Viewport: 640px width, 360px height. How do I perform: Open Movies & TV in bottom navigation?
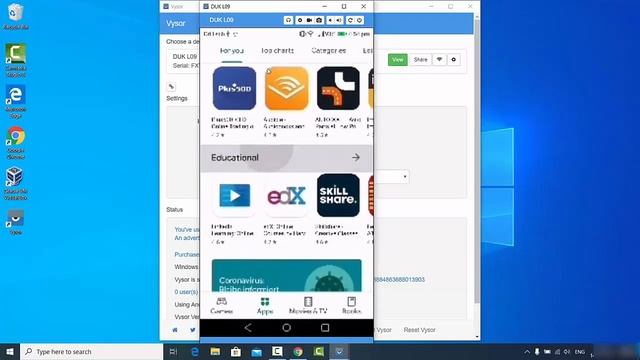coord(308,306)
